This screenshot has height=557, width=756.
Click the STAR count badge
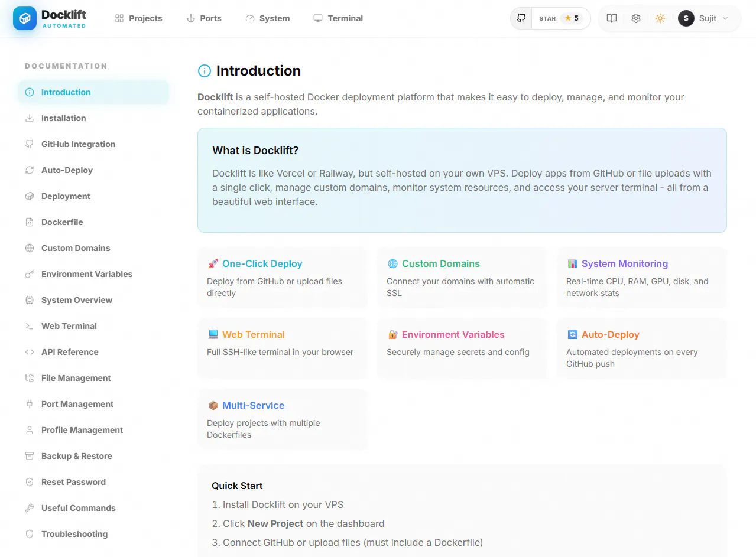(572, 18)
